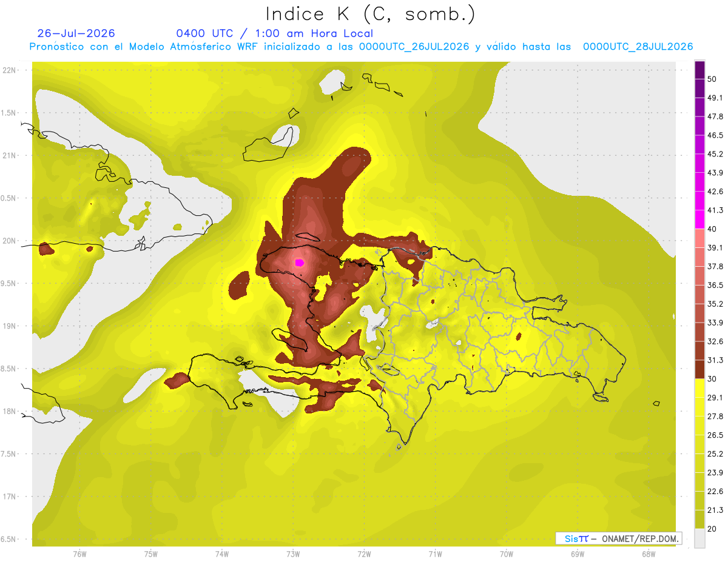Click the '74W' longitude label
The height and width of the screenshot is (562, 728).
point(222,554)
